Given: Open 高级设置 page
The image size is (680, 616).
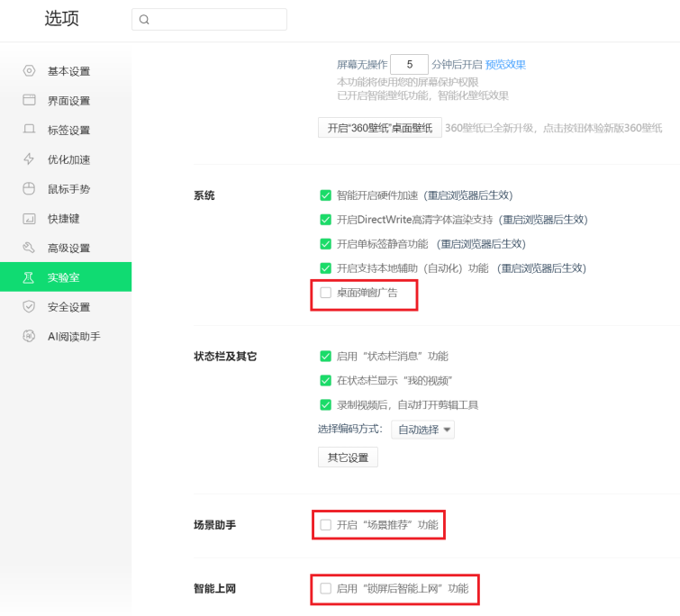Looking at the screenshot, I should click(66, 248).
